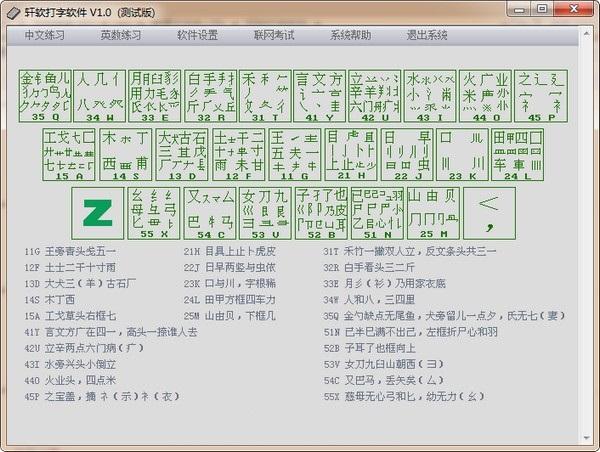Click the scrollbar down arrow
The height and width of the screenshot is (452, 600).
coord(586,438)
